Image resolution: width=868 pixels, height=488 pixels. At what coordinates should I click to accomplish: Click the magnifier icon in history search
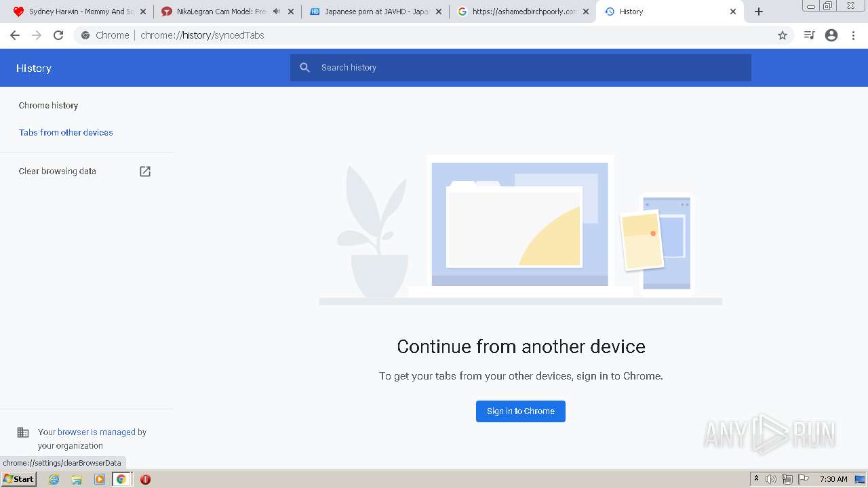point(305,68)
